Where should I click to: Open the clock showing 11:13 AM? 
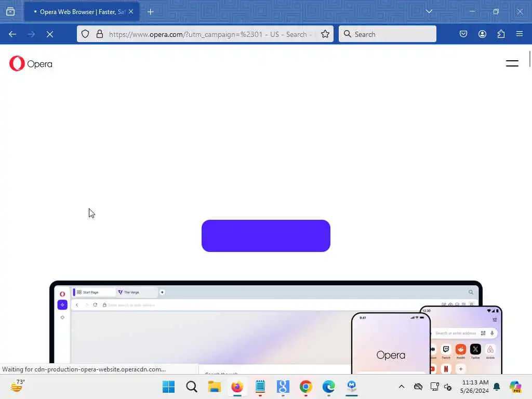click(x=474, y=387)
